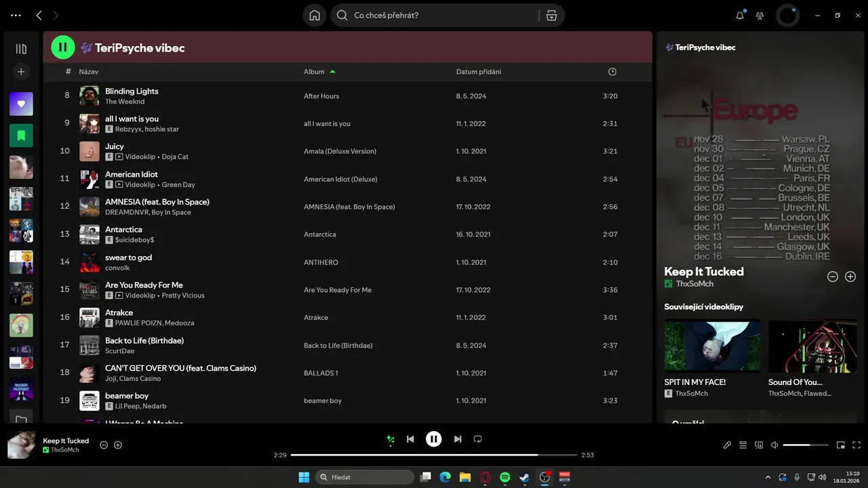This screenshot has height=488, width=868.
Task: Toggle the lyrics microphone icon
Action: [x=727, y=445]
